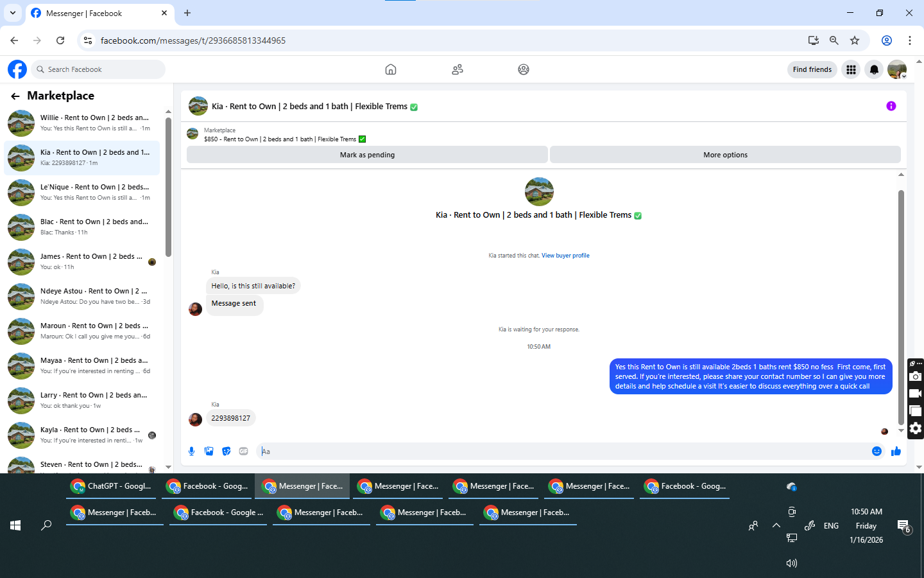The image size is (924, 578).
Task: Click Mark as pending button
Action: [367, 155]
